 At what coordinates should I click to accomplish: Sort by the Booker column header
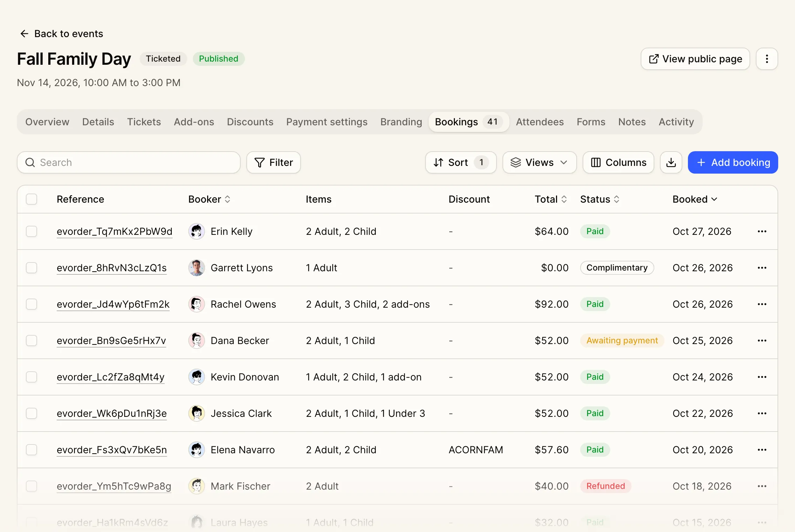click(x=209, y=199)
